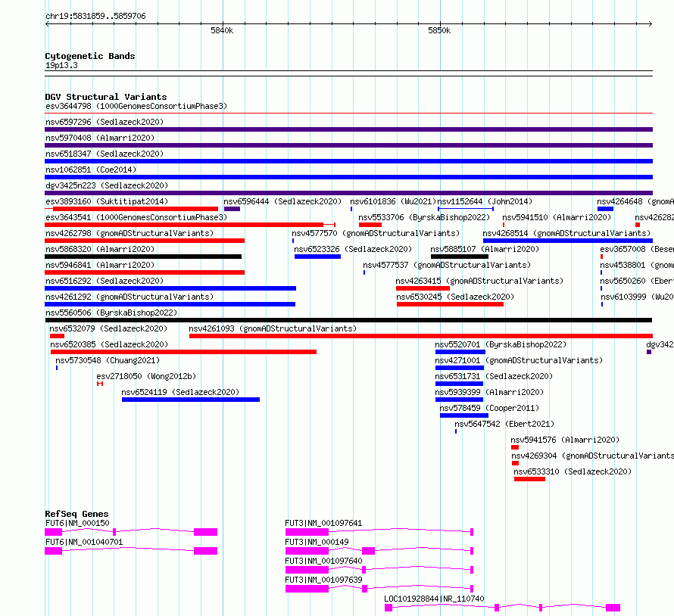Viewport: 674px width, 616px height.
Task: Open the FUT3|NM_001097640 transcript label
Action: (x=323, y=561)
